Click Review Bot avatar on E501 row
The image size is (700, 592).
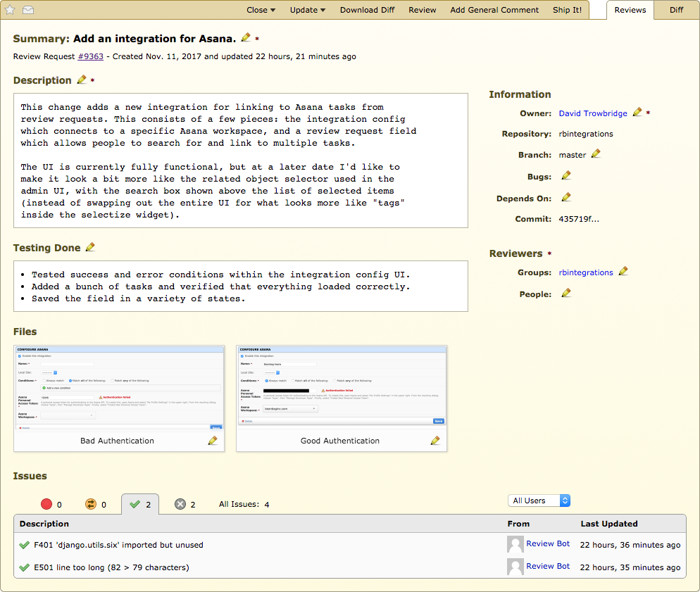click(515, 567)
